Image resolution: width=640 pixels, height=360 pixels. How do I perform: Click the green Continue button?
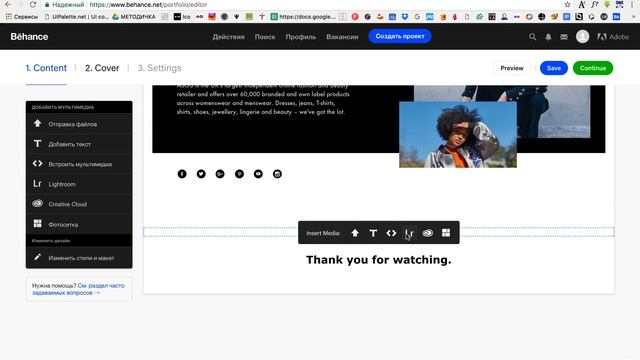pyautogui.click(x=593, y=68)
